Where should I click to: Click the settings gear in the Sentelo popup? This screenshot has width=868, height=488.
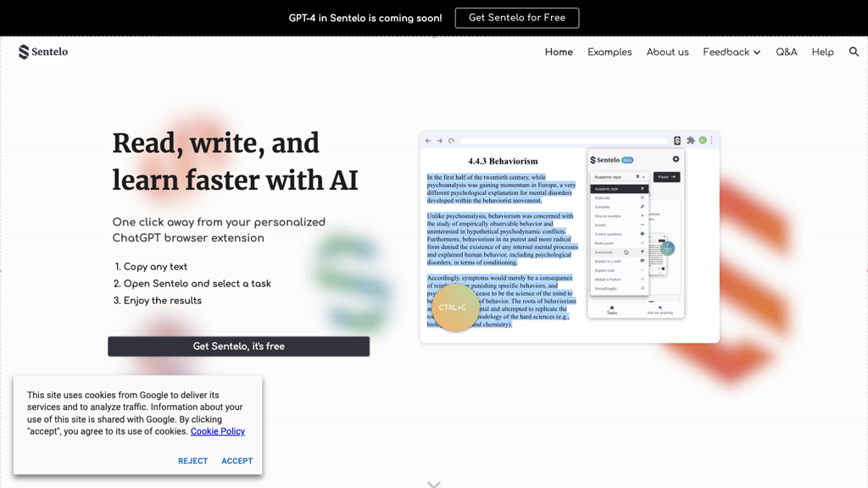[x=676, y=159]
